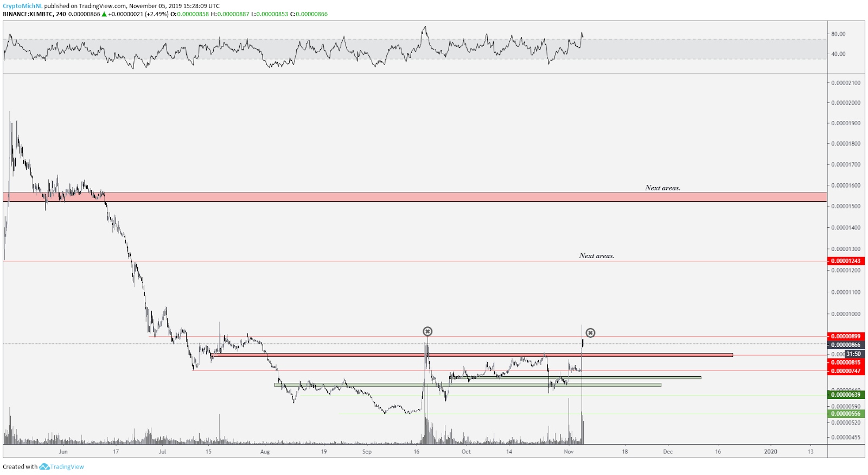
Task: Click the large red resistance zone band
Action: (415, 197)
